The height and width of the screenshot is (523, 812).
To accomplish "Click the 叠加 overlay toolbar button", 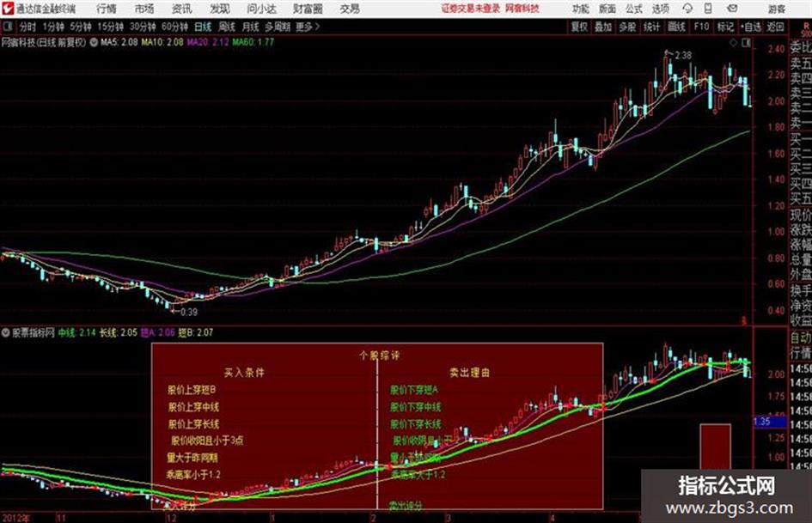I will (603, 27).
